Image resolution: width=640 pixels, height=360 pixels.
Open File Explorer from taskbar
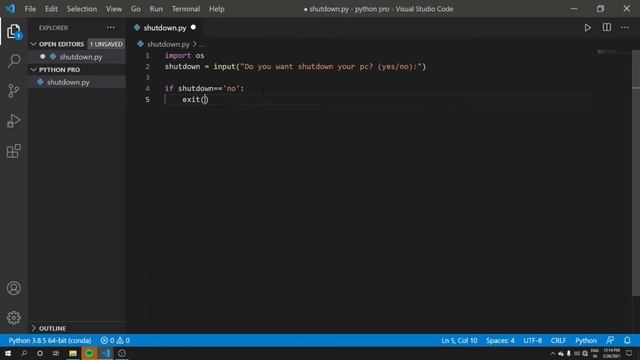click(73, 353)
